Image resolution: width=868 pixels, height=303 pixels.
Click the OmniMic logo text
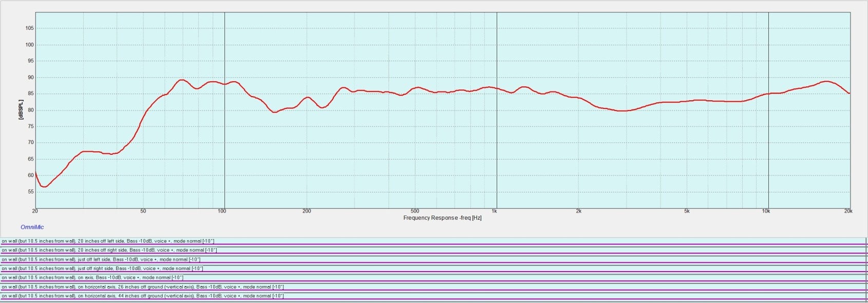(32, 227)
